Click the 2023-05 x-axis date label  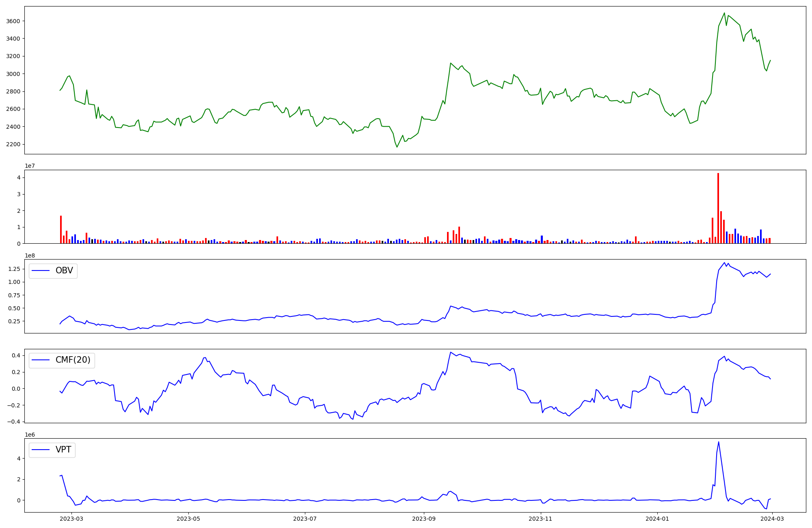tap(188, 519)
